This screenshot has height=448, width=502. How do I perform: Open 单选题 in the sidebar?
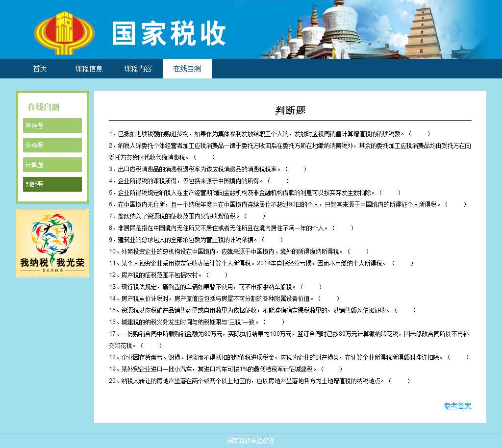click(x=52, y=125)
